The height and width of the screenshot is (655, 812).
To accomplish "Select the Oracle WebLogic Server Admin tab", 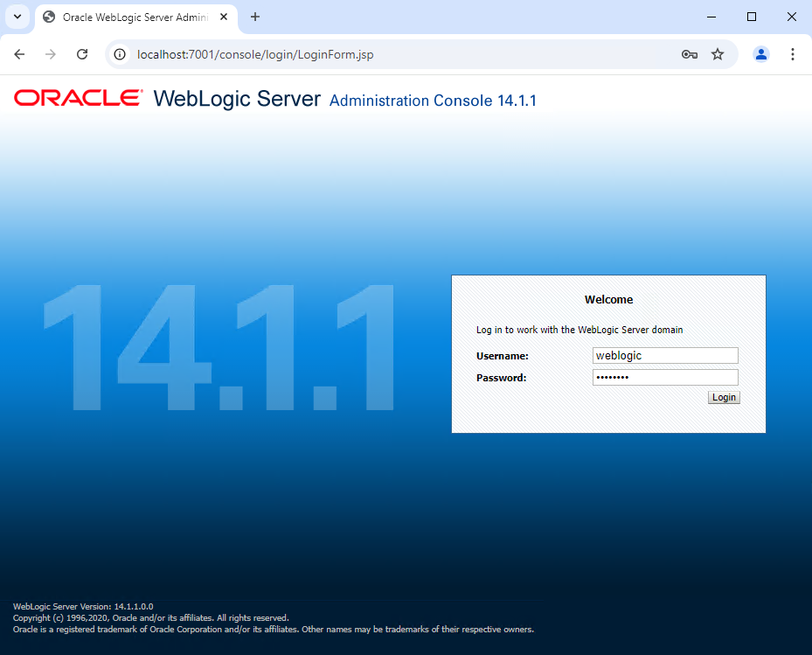I will 135,17.
